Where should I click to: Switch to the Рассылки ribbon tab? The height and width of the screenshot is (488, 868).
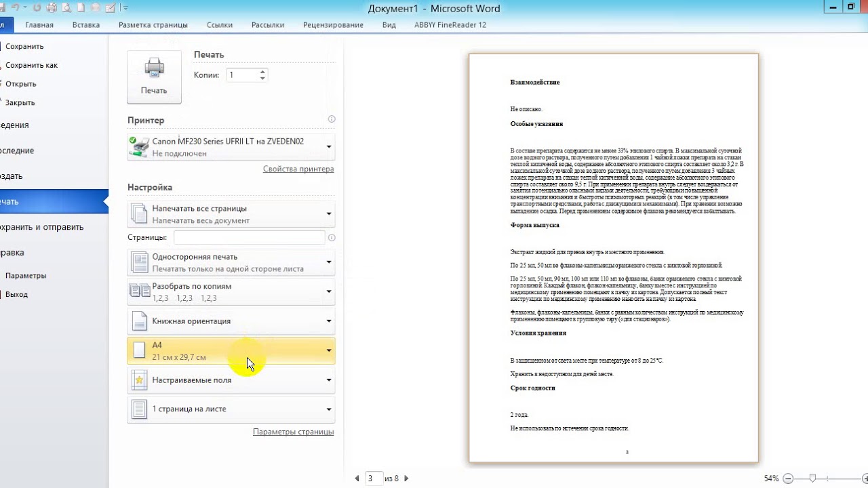268,25
